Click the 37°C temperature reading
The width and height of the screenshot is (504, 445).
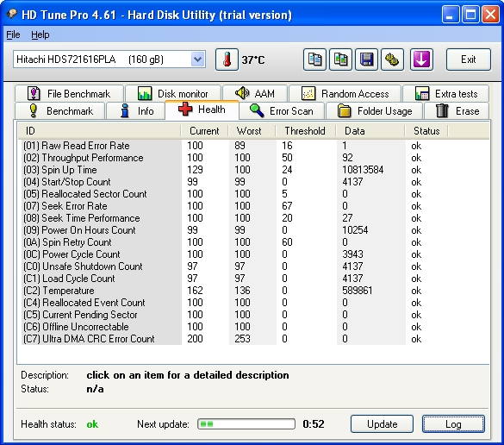click(253, 60)
